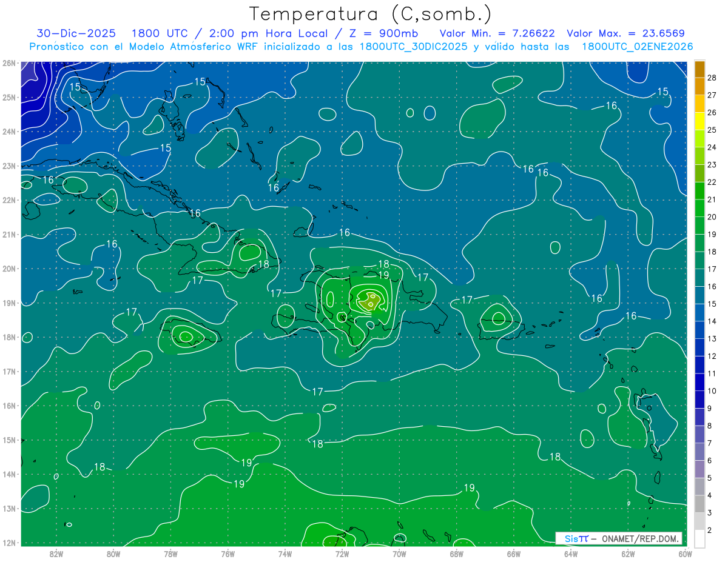Click longitude axis label "76W"
728x562 pixels.
[x=227, y=554]
